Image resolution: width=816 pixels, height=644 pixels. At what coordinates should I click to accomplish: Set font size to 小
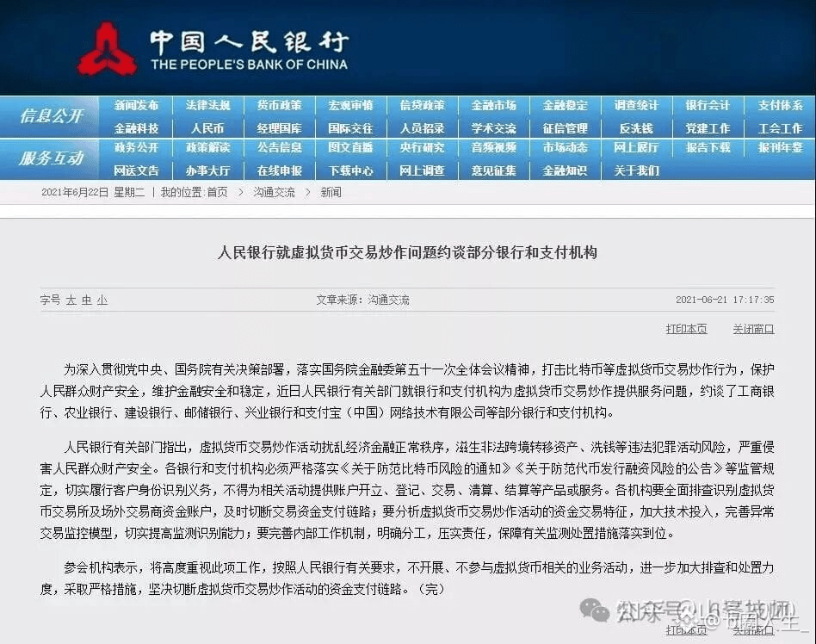[102, 299]
